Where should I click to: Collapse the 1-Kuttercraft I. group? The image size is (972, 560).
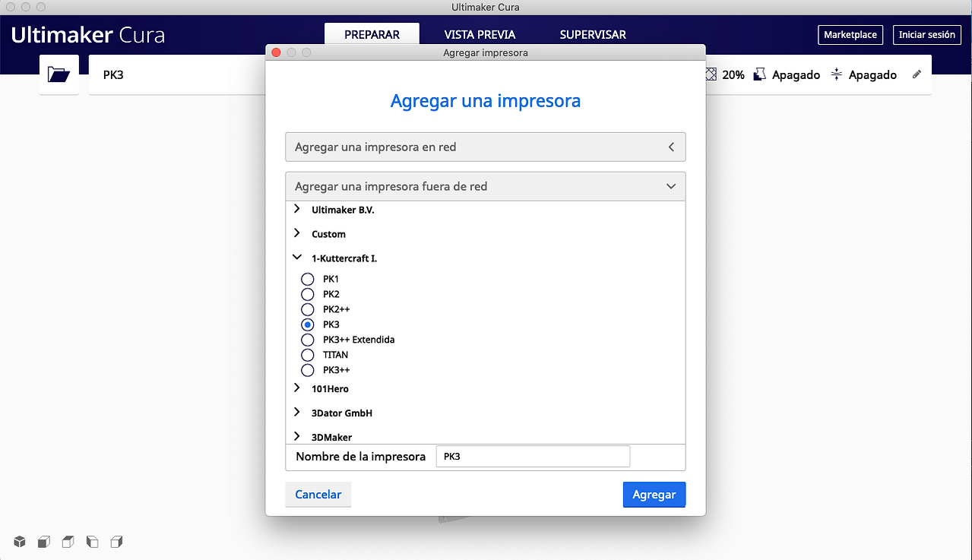point(297,258)
